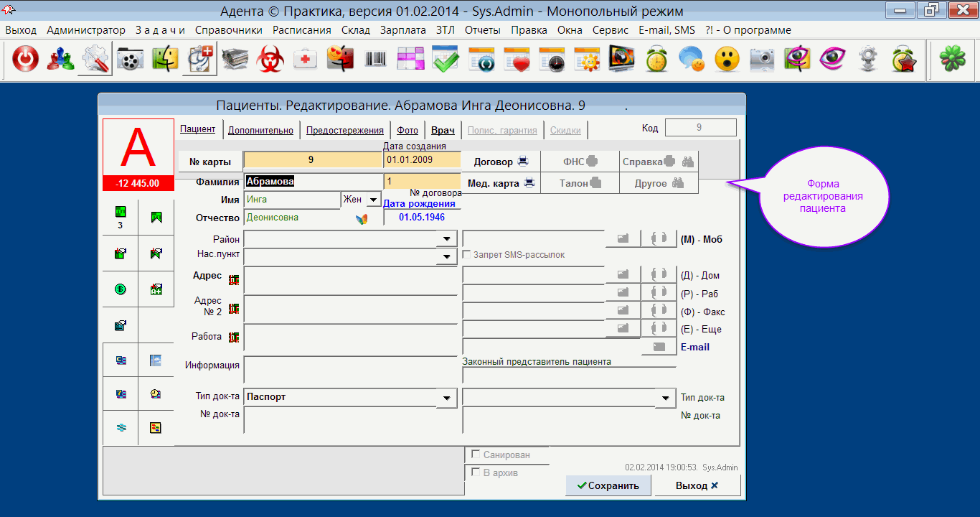Open the biohazard icon tool
980x517 pixels.
(x=270, y=60)
